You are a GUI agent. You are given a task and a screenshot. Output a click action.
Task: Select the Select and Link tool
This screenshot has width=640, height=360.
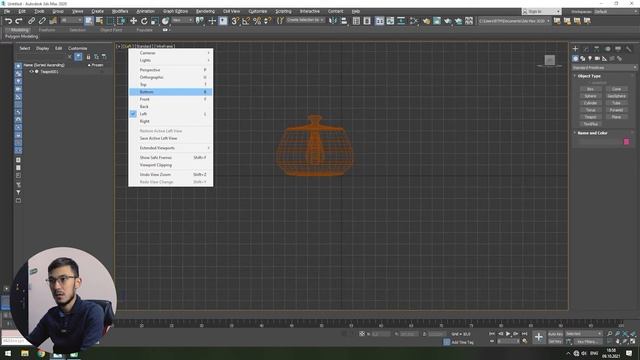(31, 21)
